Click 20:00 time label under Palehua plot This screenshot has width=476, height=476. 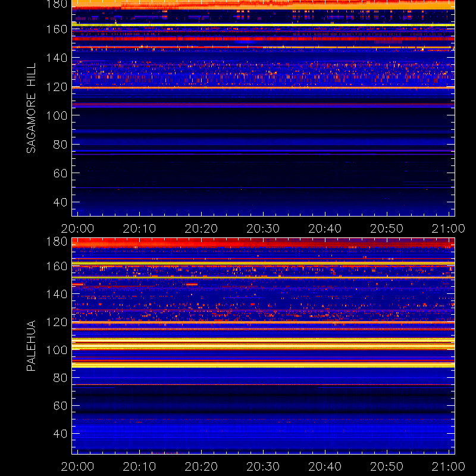click(x=77, y=466)
